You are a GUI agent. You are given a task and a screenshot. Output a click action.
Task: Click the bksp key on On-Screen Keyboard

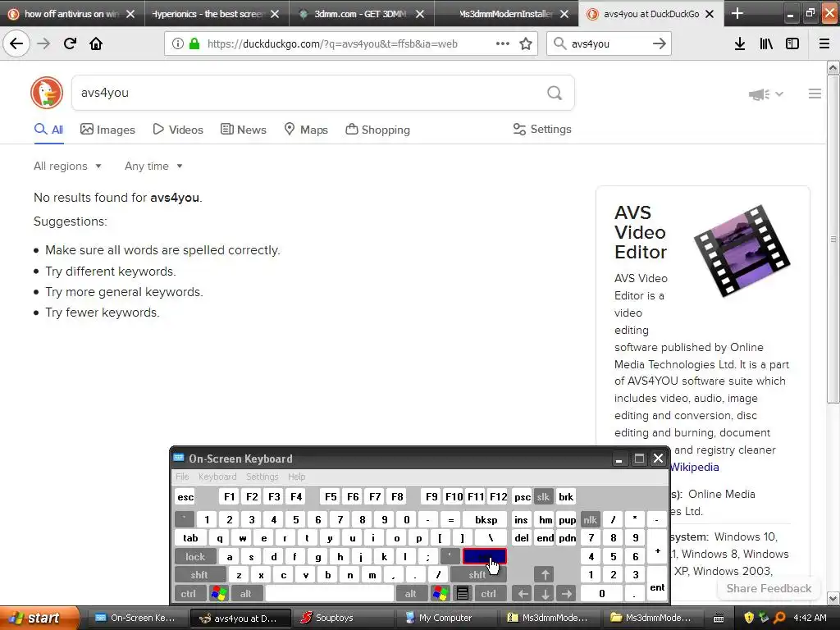click(486, 519)
